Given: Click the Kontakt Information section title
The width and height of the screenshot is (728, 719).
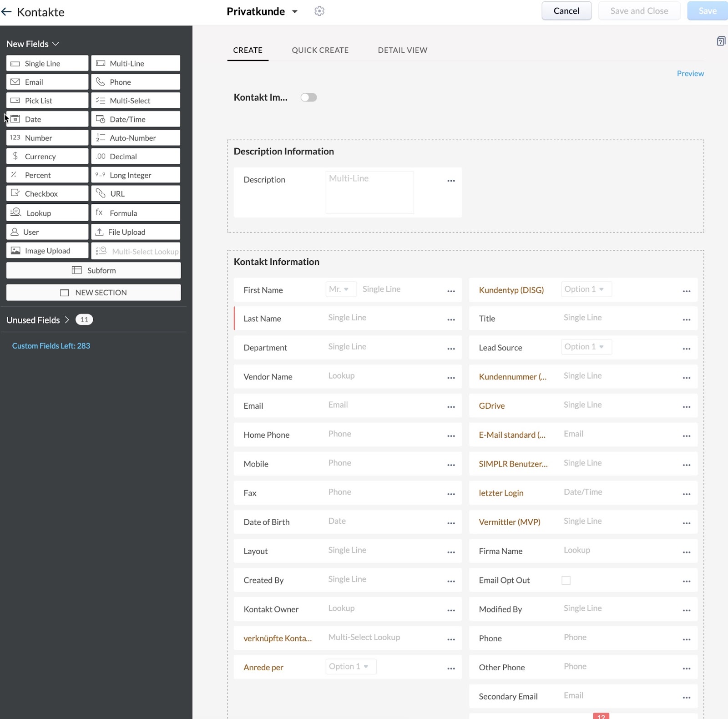Looking at the screenshot, I should (x=277, y=262).
